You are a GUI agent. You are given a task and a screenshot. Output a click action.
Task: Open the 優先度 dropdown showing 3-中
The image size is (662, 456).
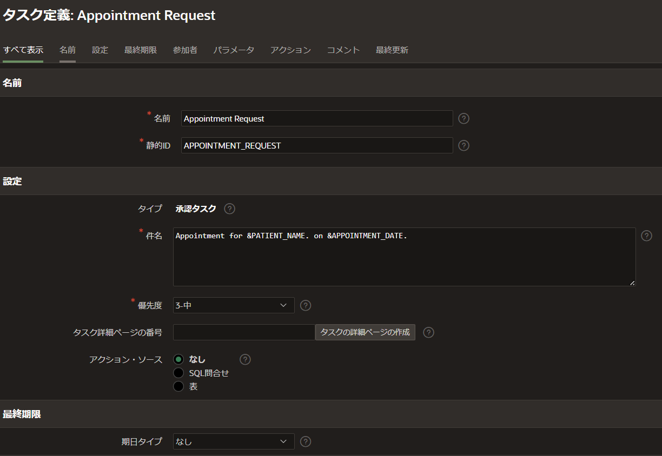point(233,305)
